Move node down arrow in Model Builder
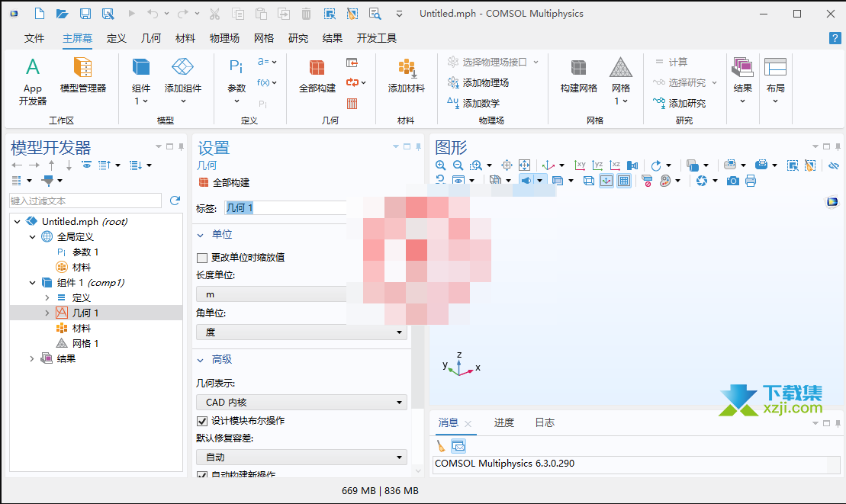The height and width of the screenshot is (504, 846). [x=69, y=165]
